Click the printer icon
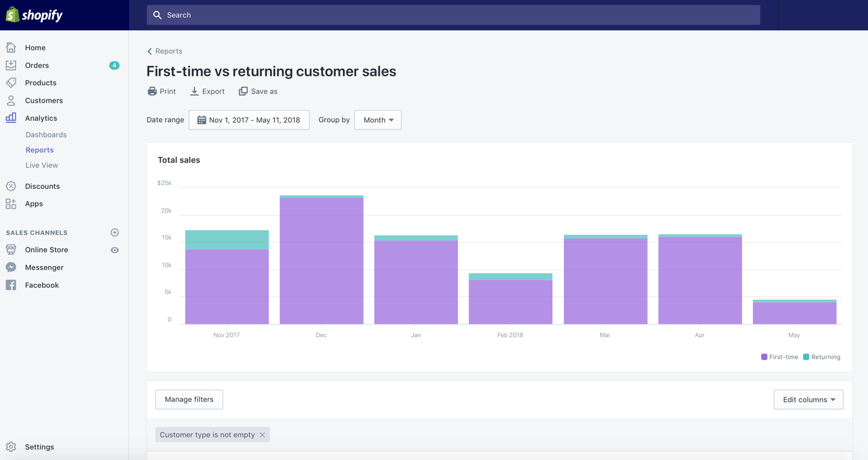868x460 pixels. coord(152,91)
